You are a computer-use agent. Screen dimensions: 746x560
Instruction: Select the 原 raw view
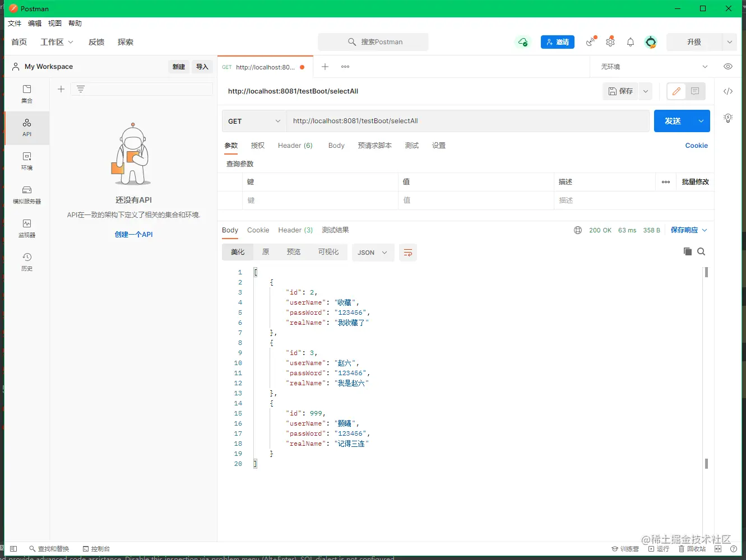tap(266, 252)
